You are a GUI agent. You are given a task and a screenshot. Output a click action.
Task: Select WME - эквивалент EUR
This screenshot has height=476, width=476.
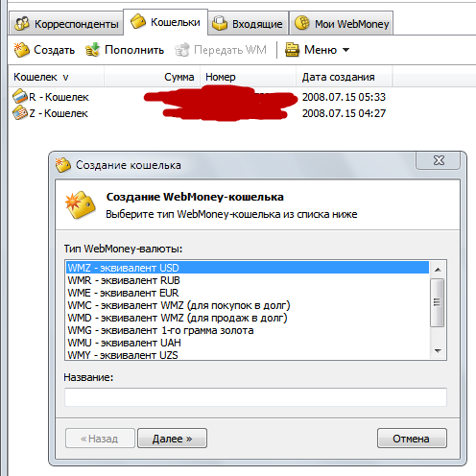click(x=248, y=293)
